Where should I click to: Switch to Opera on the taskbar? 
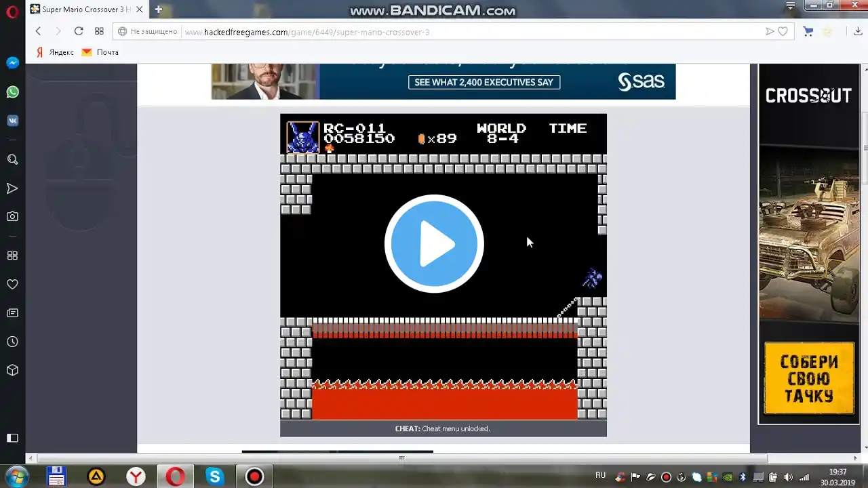point(176,476)
